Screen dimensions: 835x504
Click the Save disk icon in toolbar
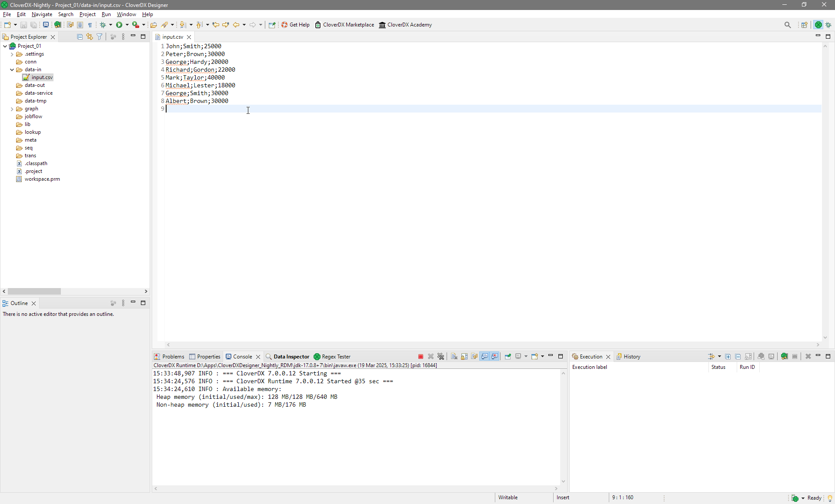[x=23, y=25]
